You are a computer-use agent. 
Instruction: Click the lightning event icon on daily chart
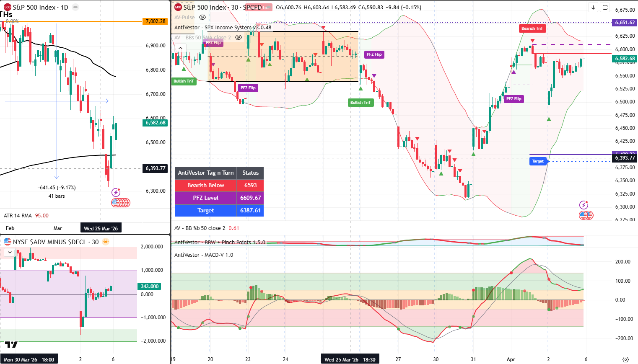[x=116, y=193]
